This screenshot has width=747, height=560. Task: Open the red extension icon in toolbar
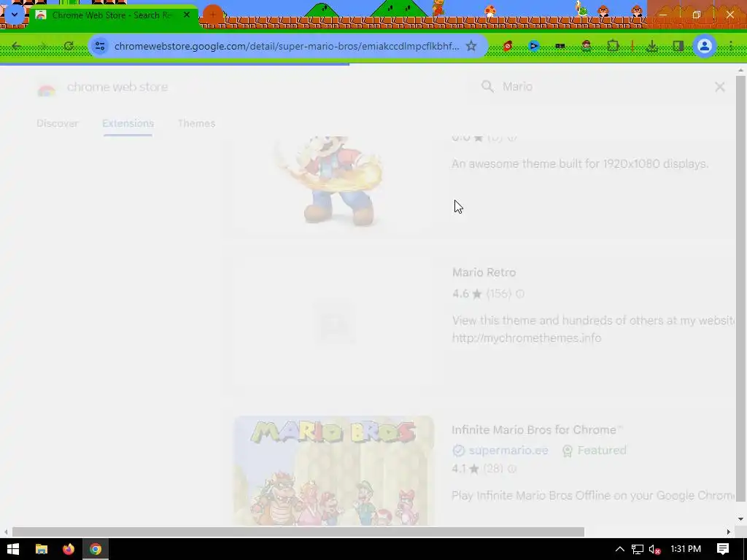[x=508, y=46]
